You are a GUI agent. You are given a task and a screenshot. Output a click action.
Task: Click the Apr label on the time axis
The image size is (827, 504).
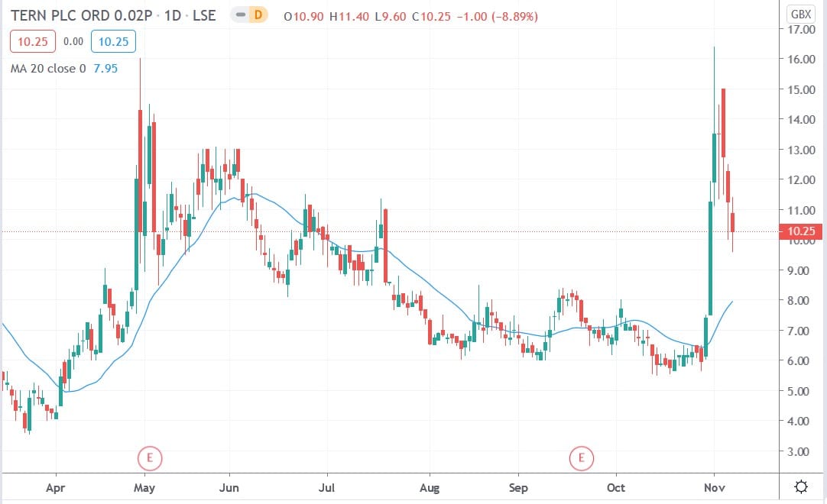pos(55,487)
